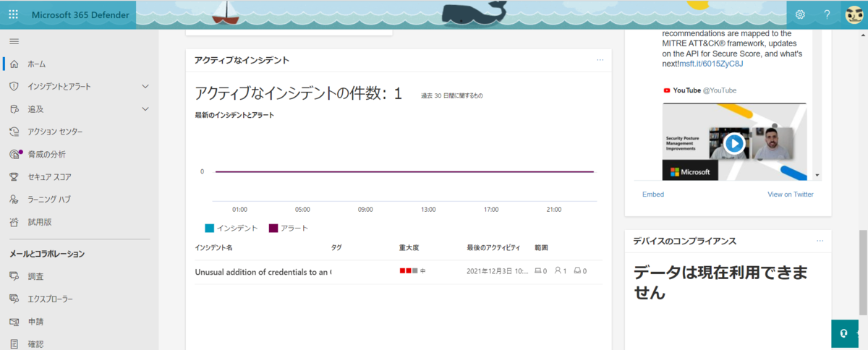Click View on Twitter link
Image resolution: width=868 pixels, height=350 pixels.
tap(791, 195)
